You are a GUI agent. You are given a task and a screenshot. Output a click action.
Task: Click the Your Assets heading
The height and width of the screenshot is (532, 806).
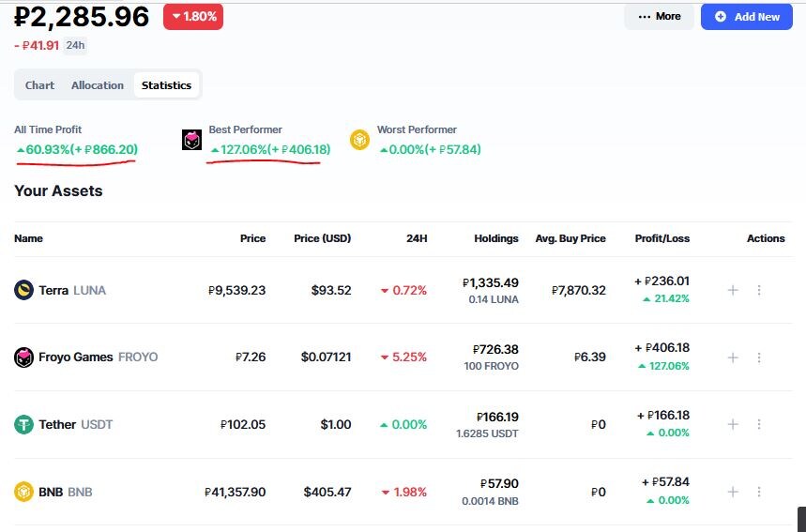[58, 190]
